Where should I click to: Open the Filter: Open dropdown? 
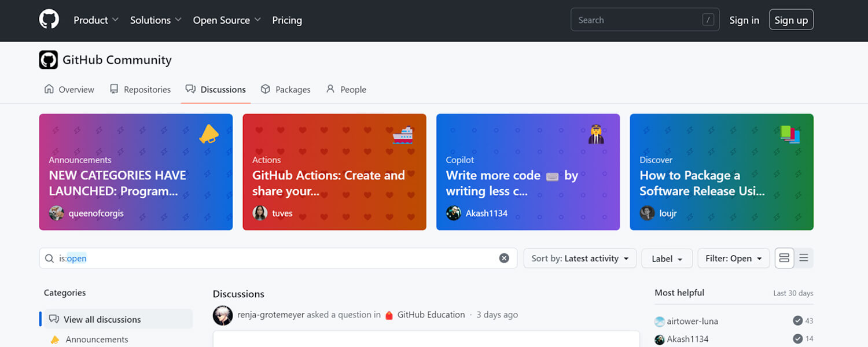pos(734,259)
